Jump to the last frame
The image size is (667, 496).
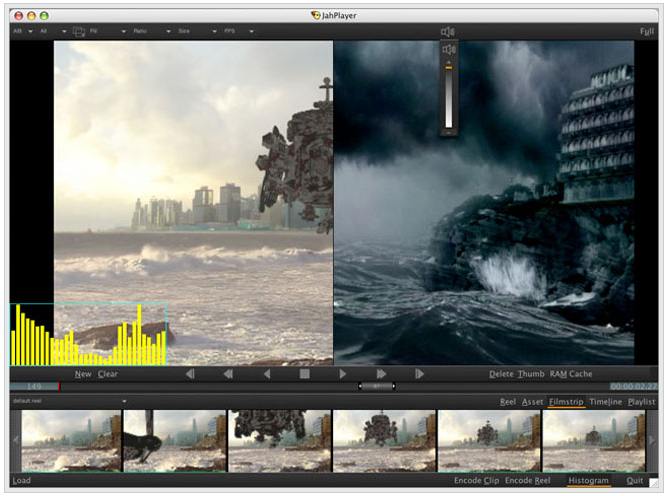coord(419,374)
